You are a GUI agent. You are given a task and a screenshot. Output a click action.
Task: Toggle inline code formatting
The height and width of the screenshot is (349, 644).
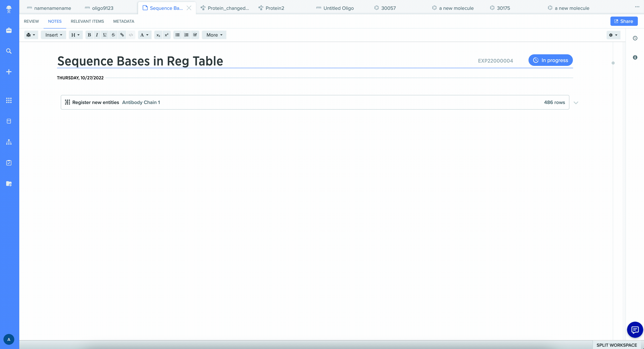[131, 35]
